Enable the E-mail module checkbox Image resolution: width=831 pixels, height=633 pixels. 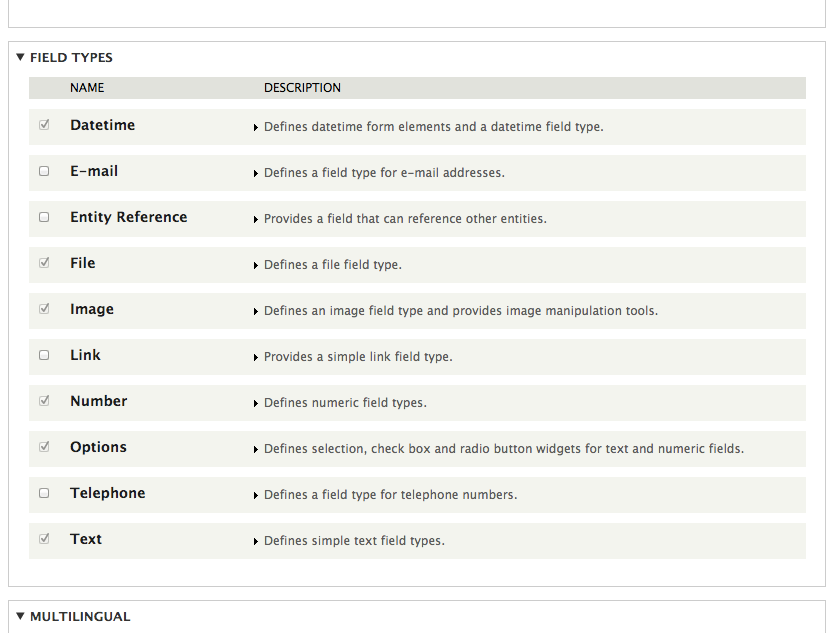(x=44, y=171)
